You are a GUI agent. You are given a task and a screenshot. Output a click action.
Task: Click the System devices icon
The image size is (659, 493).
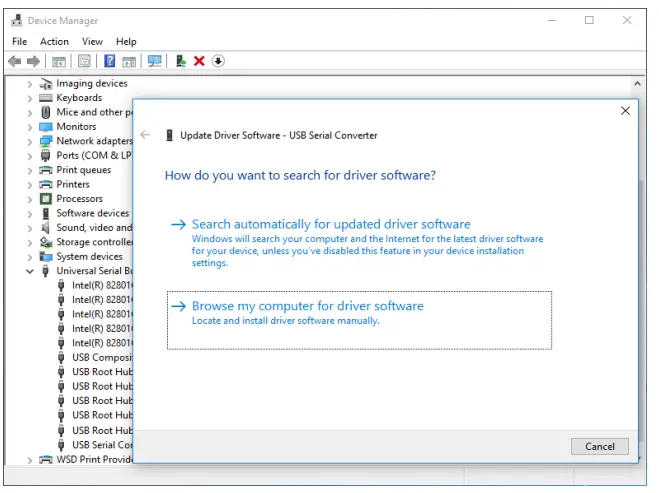[46, 256]
